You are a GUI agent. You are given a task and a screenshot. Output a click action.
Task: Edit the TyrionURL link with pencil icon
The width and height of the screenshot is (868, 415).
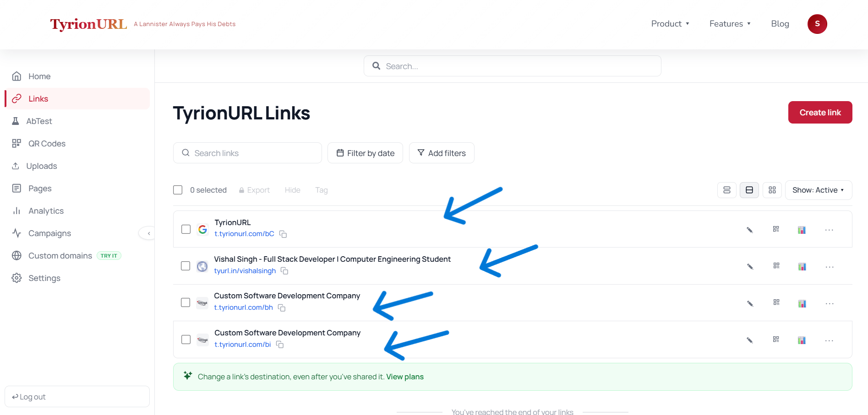click(750, 230)
